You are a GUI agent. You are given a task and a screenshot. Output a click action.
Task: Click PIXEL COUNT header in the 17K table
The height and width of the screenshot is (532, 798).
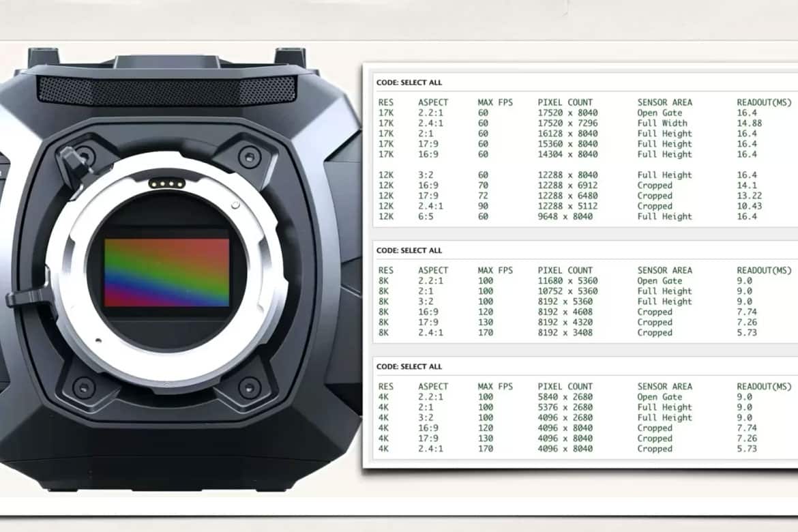[565, 102]
